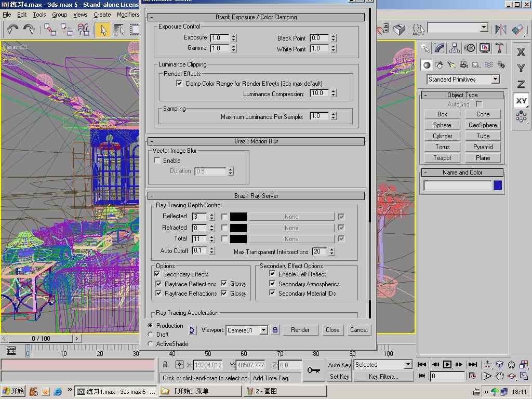Select the Shapes category icon

click(x=440, y=65)
